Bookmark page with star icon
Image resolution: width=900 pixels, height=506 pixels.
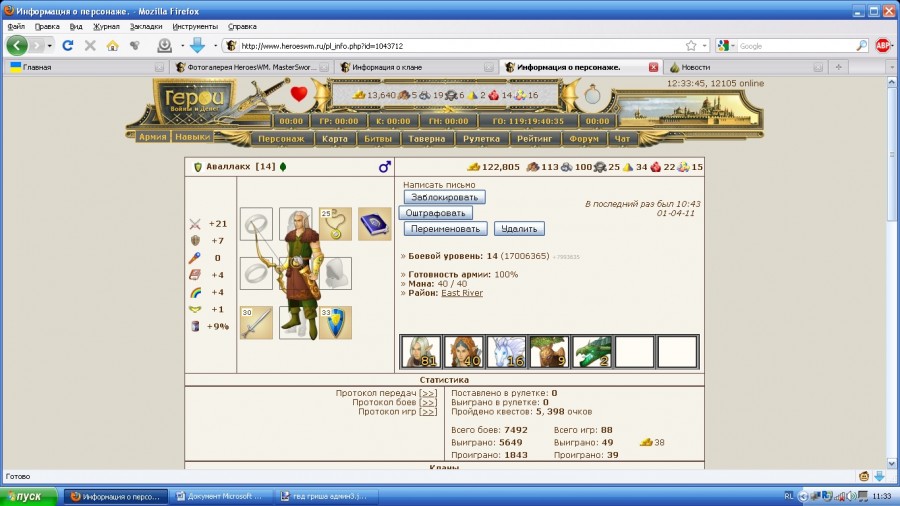coord(691,46)
